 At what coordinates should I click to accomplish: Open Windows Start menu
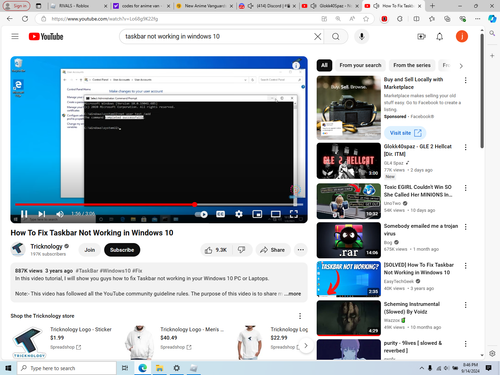(x=8, y=368)
